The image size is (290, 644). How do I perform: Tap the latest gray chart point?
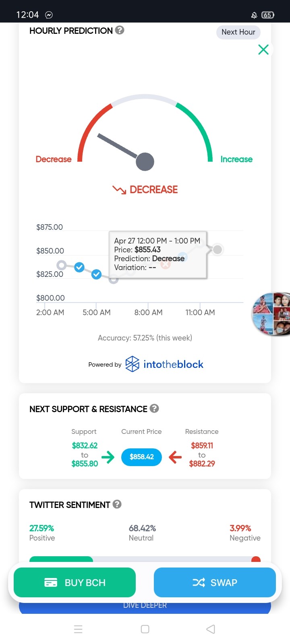pos(217,250)
